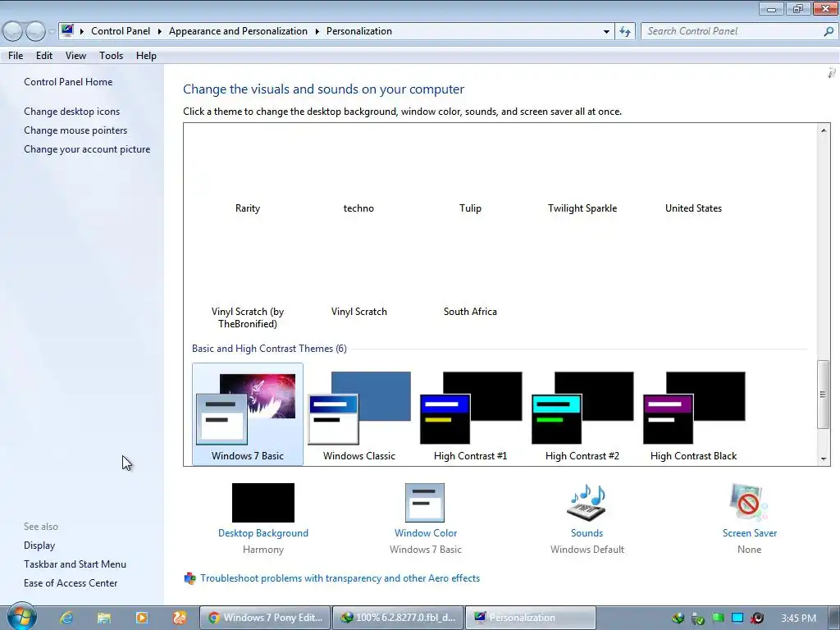Choose the techno theme
The height and width of the screenshot is (630, 840).
[x=358, y=208]
